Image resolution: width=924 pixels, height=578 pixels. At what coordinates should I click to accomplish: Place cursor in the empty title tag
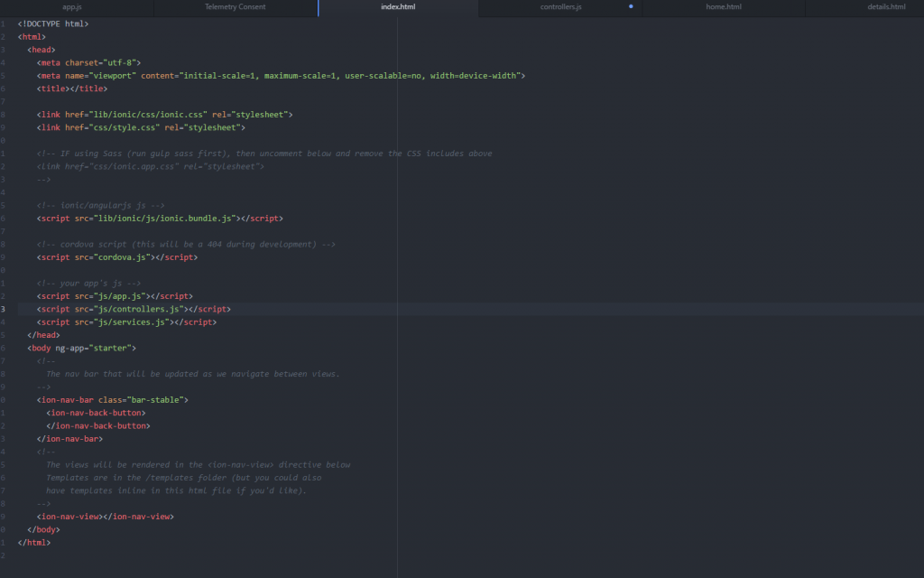click(72, 89)
